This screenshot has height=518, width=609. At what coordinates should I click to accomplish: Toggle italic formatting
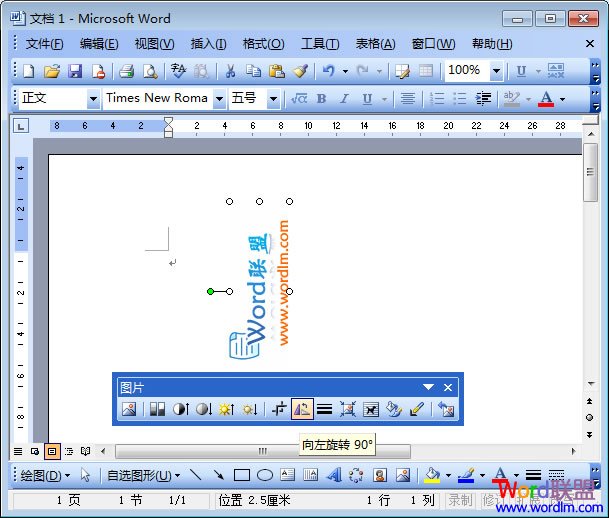[344, 99]
